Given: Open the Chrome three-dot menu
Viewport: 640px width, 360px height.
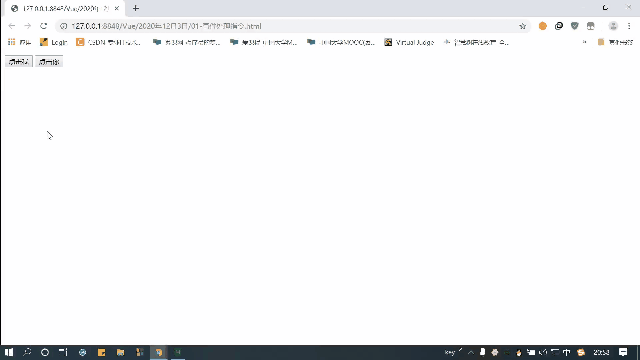Looking at the screenshot, I should click(x=629, y=26).
